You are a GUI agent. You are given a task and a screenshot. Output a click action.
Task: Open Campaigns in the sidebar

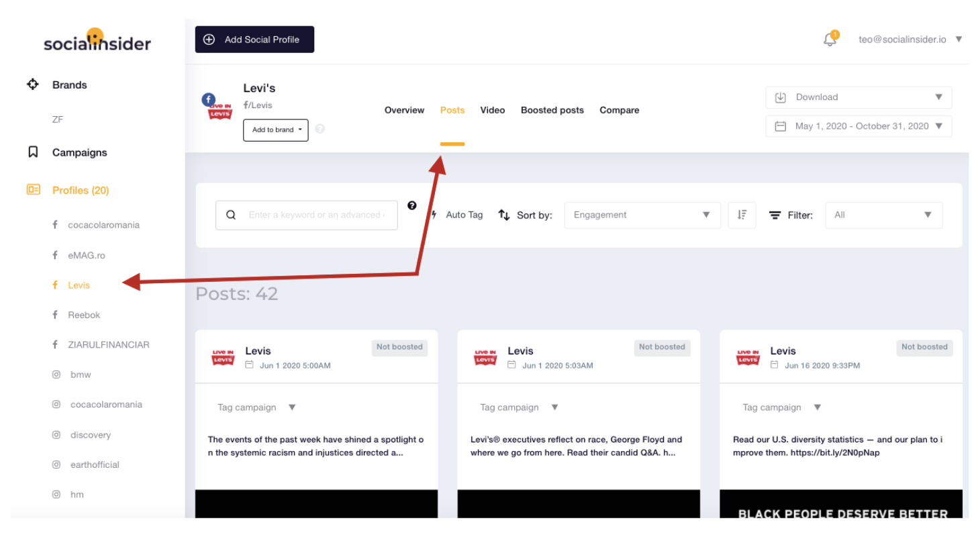click(x=80, y=152)
